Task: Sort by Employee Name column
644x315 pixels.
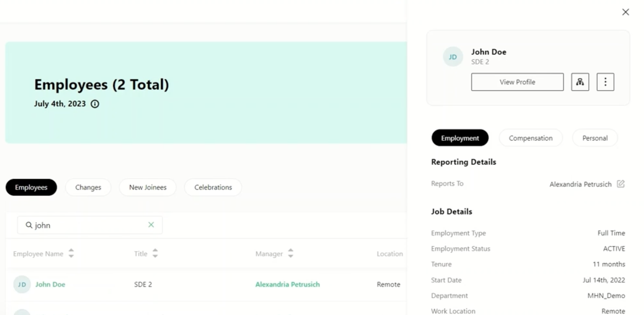Action: pyautogui.click(x=71, y=253)
